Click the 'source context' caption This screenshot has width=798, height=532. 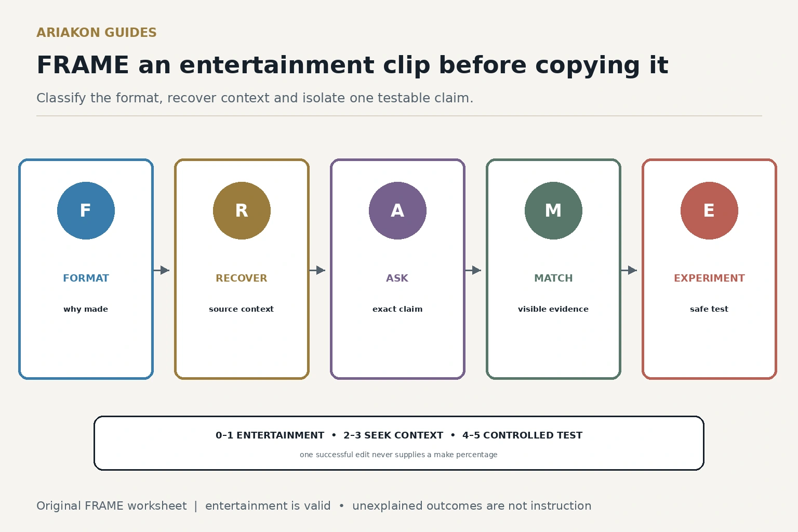point(242,309)
